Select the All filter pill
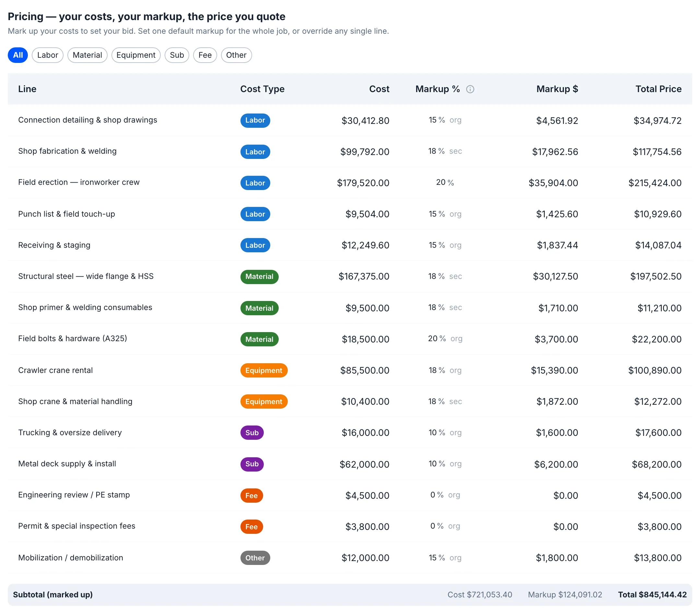Viewport: 700px width, 611px height. (x=18, y=55)
